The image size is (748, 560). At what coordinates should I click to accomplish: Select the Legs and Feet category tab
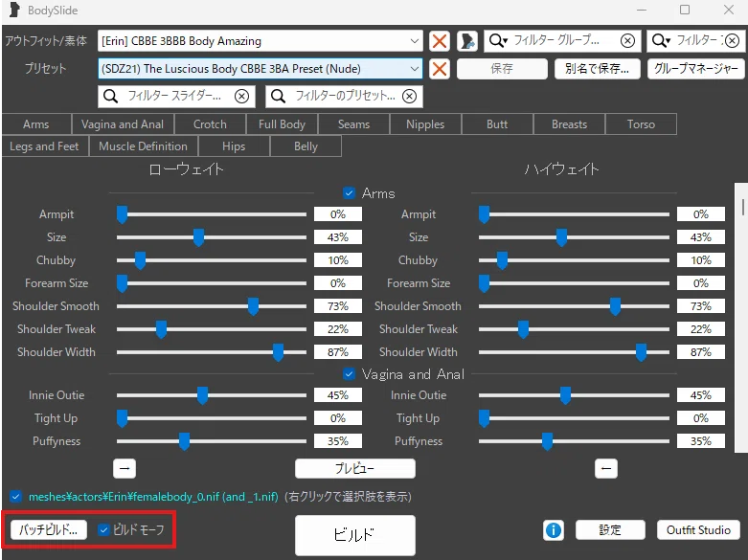(44, 146)
